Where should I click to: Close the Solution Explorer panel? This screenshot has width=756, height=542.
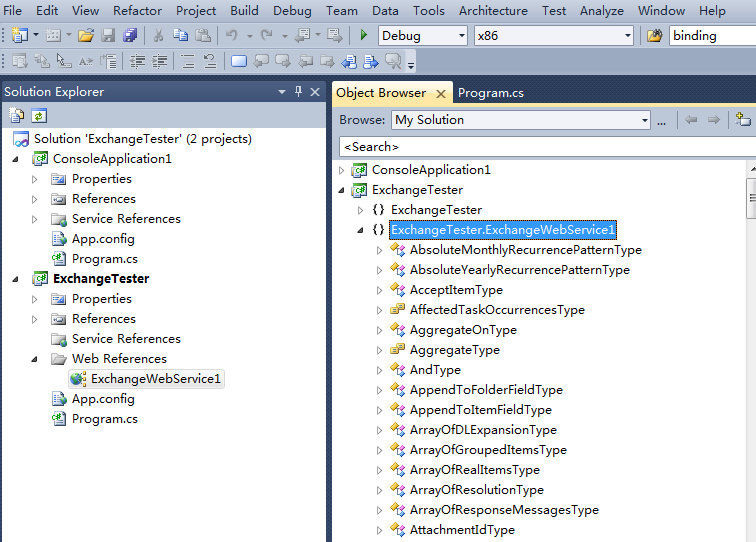(x=315, y=92)
